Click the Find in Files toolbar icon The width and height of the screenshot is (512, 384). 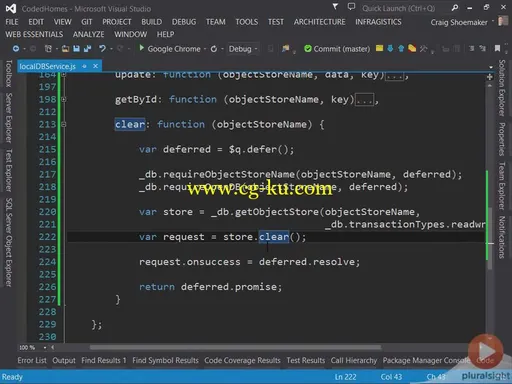pos(285,49)
